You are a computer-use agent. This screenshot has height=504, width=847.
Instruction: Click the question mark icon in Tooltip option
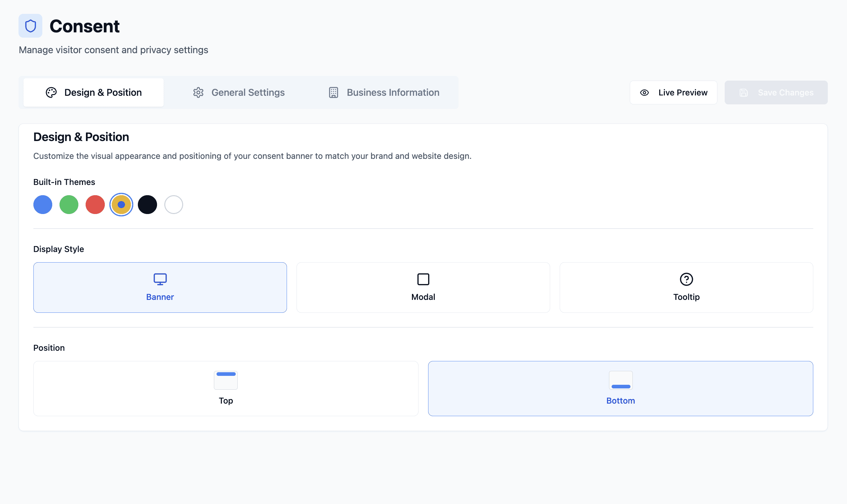click(x=686, y=278)
